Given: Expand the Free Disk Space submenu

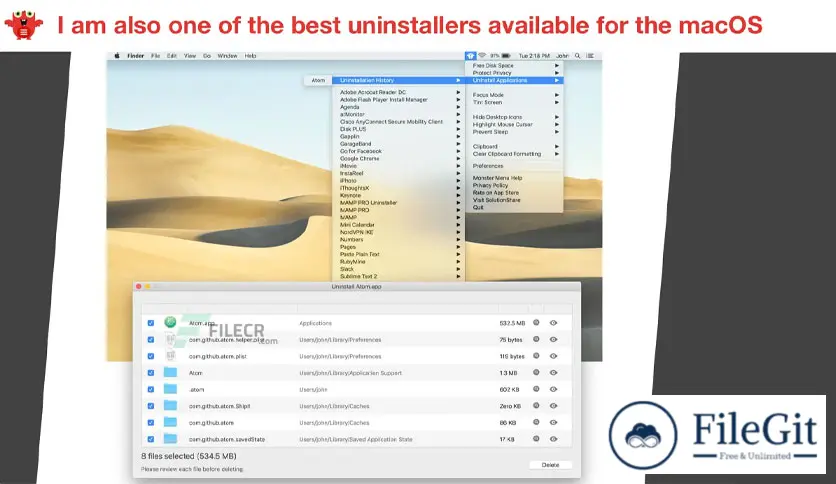Looking at the screenshot, I should [515, 66].
